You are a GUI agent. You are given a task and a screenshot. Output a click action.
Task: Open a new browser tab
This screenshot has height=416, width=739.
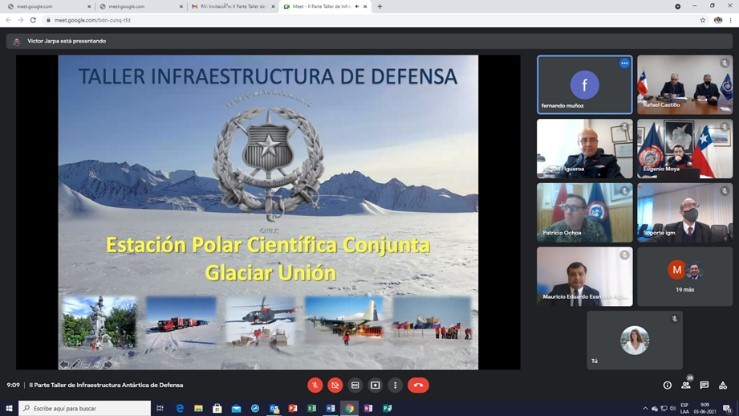(x=380, y=7)
